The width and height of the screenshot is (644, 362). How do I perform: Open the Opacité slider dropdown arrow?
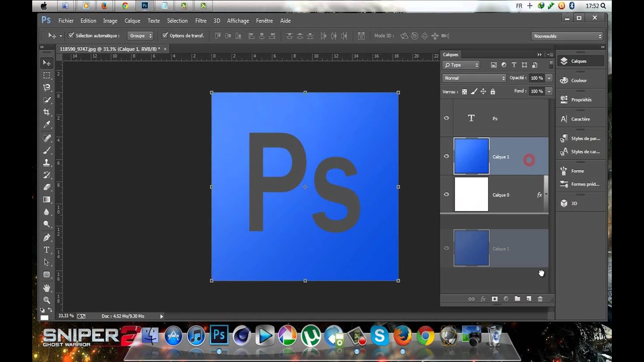coord(549,78)
